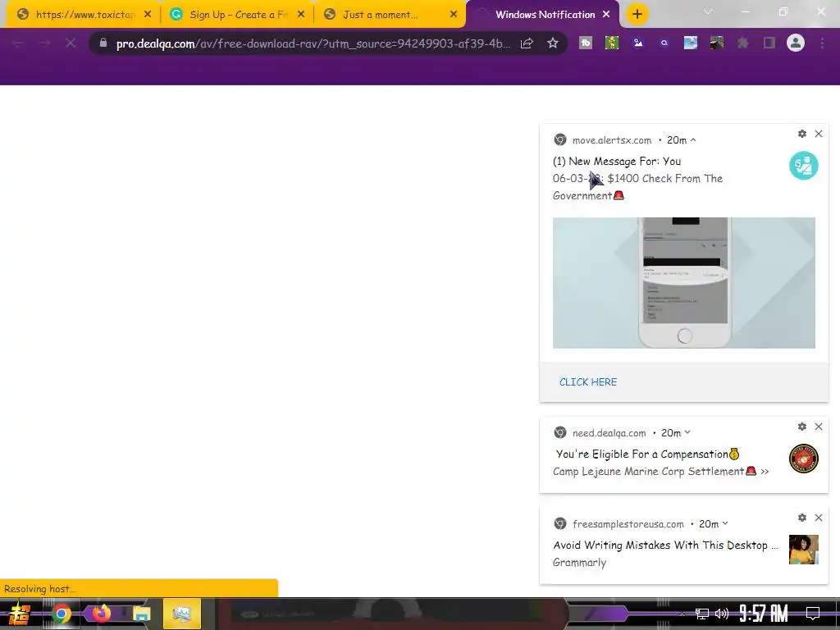
Task: Click 'Avoid Writing Mistakes' notification text
Action: [x=665, y=546]
